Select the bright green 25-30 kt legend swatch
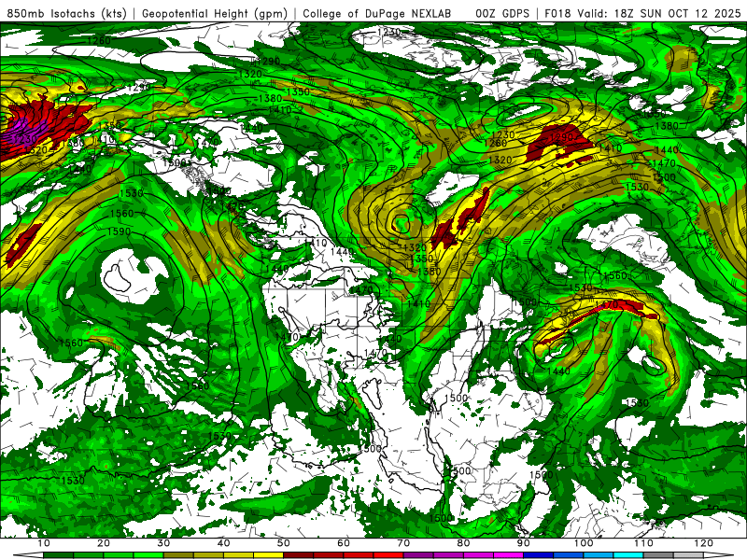The height and width of the screenshot is (560, 747). coord(148,555)
